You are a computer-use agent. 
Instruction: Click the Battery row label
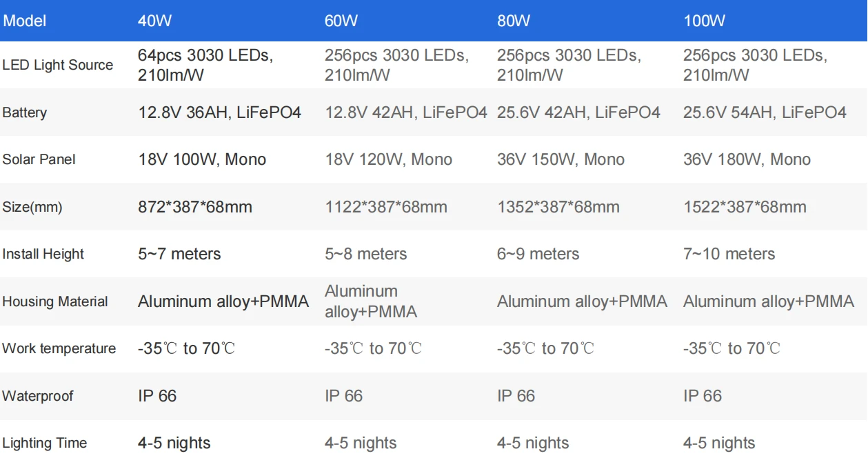[x=25, y=112]
